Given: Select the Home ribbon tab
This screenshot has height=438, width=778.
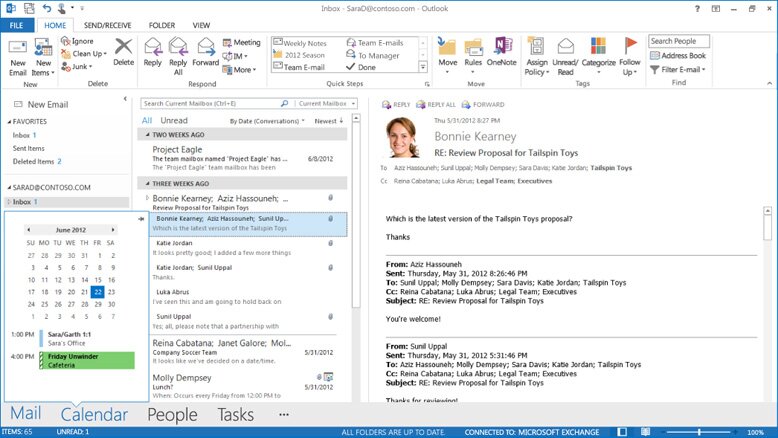Looking at the screenshot, I should [x=55, y=25].
